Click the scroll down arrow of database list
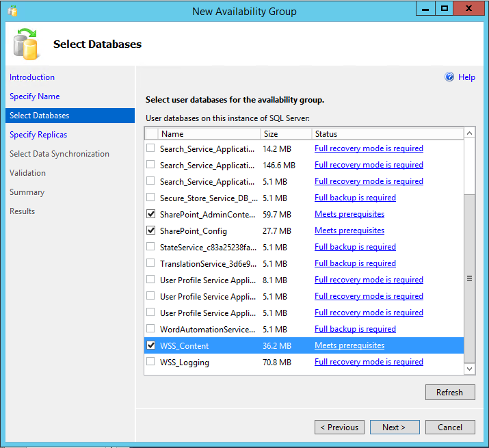 (x=469, y=369)
